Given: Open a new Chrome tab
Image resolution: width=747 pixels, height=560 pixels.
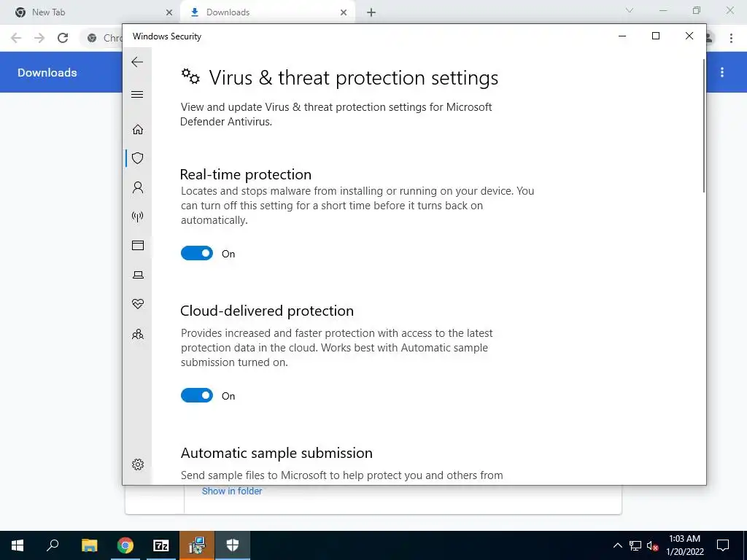Looking at the screenshot, I should 371,12.
